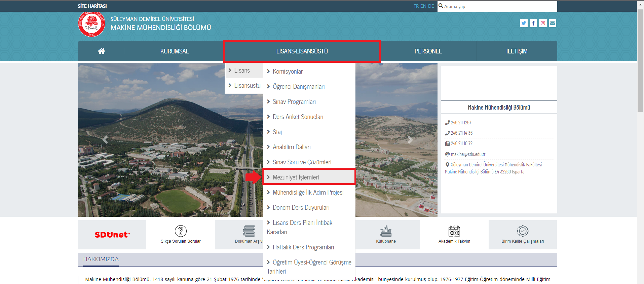The image size is (644, 284).
Task: Open the Kütüphane library icon
Action: 386,231
